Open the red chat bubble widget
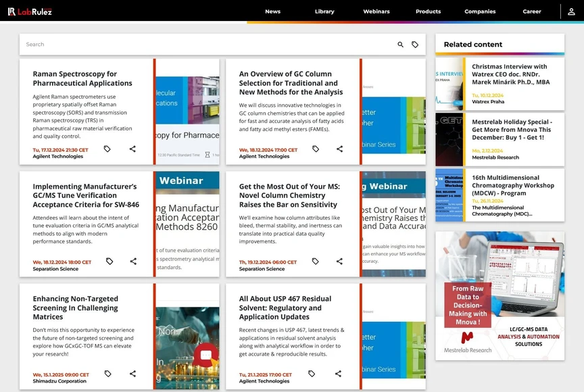This screenshot has height=392, width=584. [205, 355]
